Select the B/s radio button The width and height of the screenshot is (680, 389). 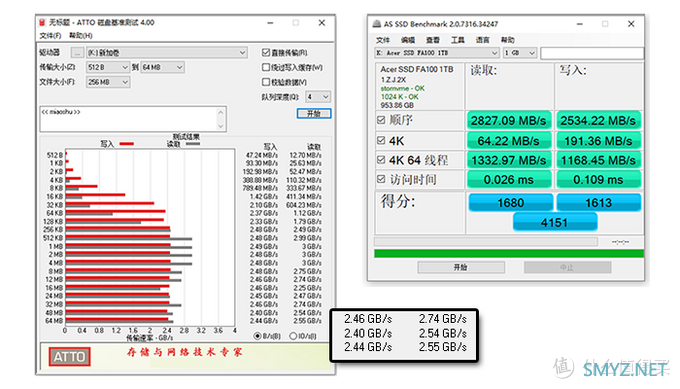[257, 336]
